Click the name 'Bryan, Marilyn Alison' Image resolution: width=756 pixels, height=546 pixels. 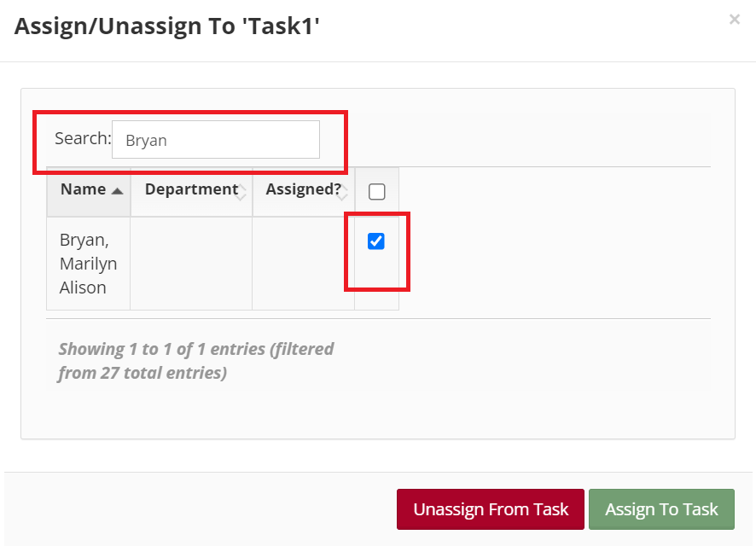pyautogui.click(x=88, y=264)
